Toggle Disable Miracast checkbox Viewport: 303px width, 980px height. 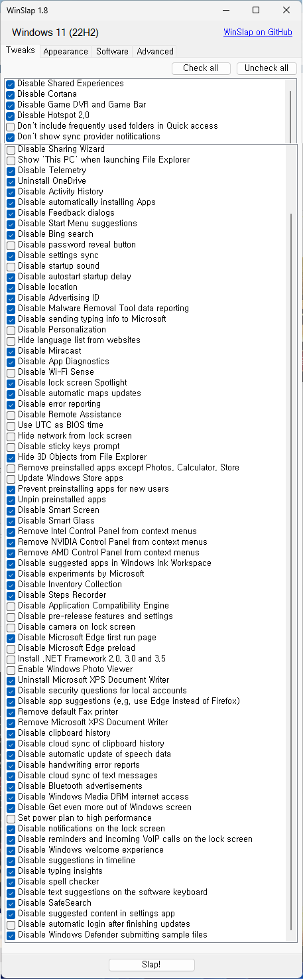(x=11, y=351)
